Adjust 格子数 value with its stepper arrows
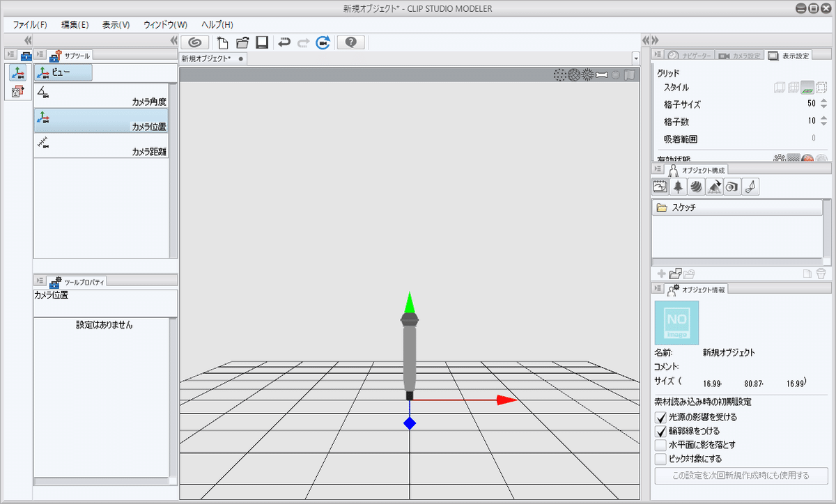The width and height of the screenshot is (836, 504). [823, 120]
